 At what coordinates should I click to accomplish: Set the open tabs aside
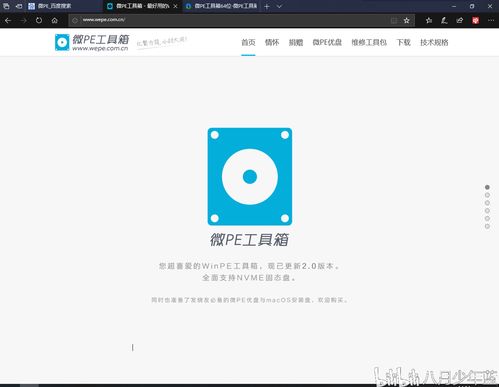point(19,6)
